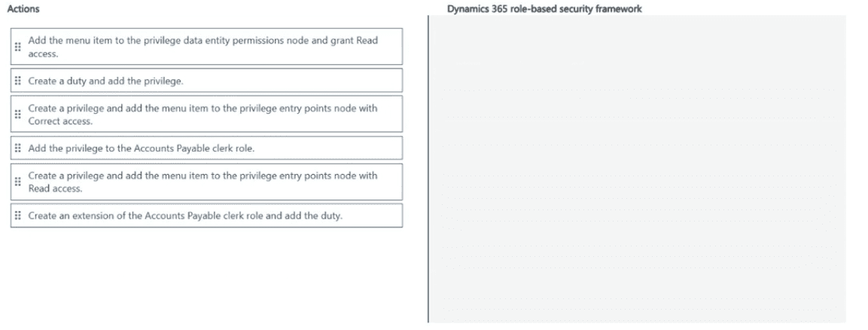868x330 pixels.
Task: Click the drag handle for the 'Correct access' privilege action
Action: point(17,115)
